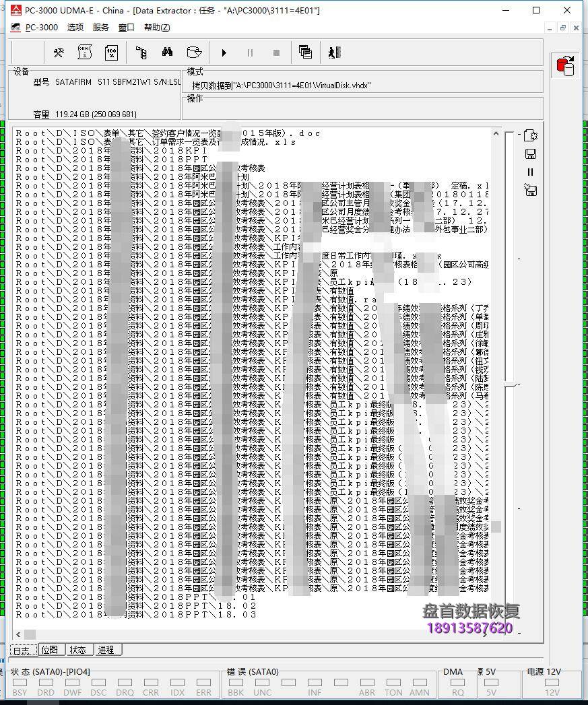Restore the inner Data Extractor window

(563, 28)
